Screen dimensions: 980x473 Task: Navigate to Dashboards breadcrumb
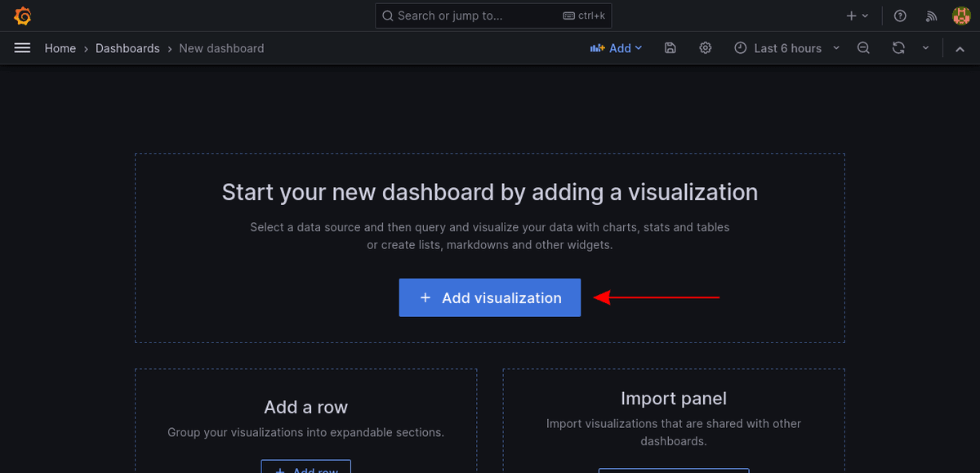(127, 48)
